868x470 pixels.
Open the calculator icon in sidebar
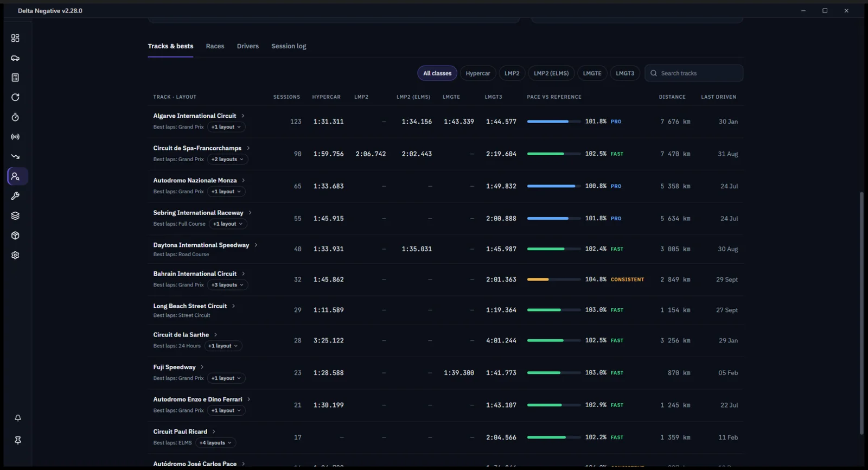tap(15, 78)
